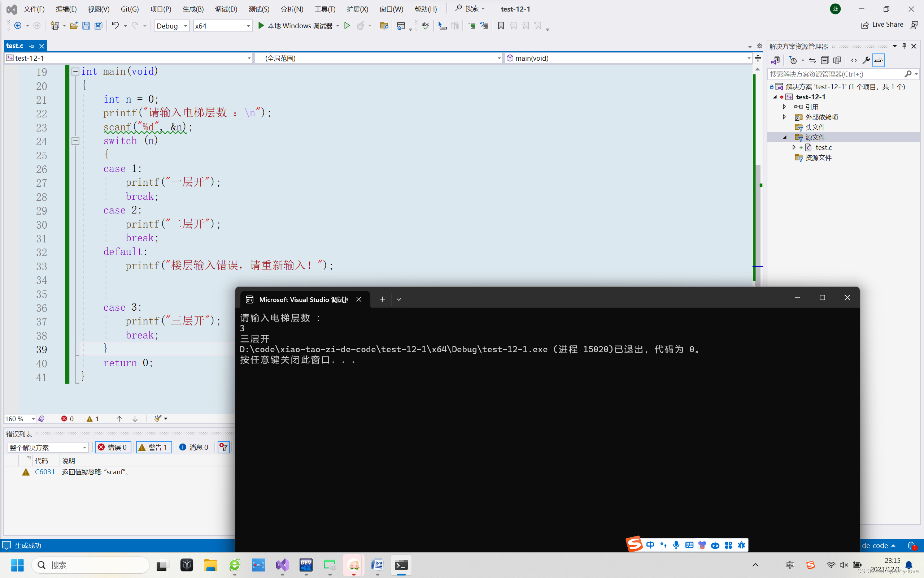Open the x64 platform dropdown

[x=223, y=26]
